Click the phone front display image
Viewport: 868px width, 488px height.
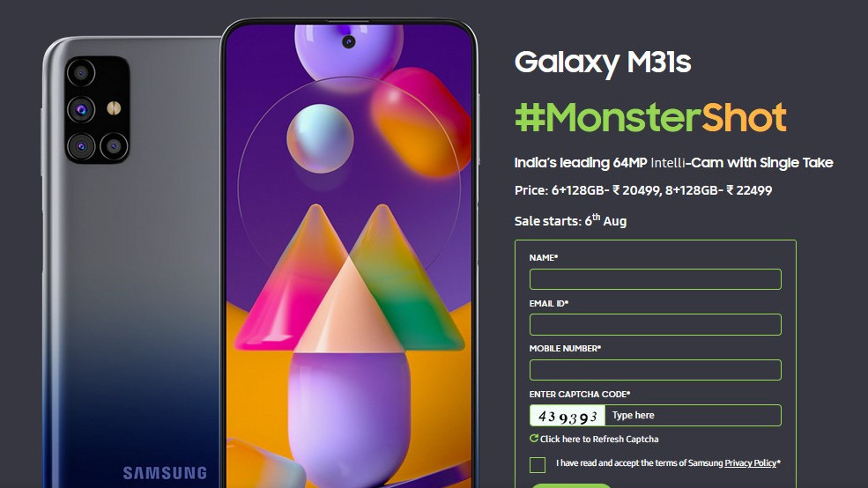(349, 255)
